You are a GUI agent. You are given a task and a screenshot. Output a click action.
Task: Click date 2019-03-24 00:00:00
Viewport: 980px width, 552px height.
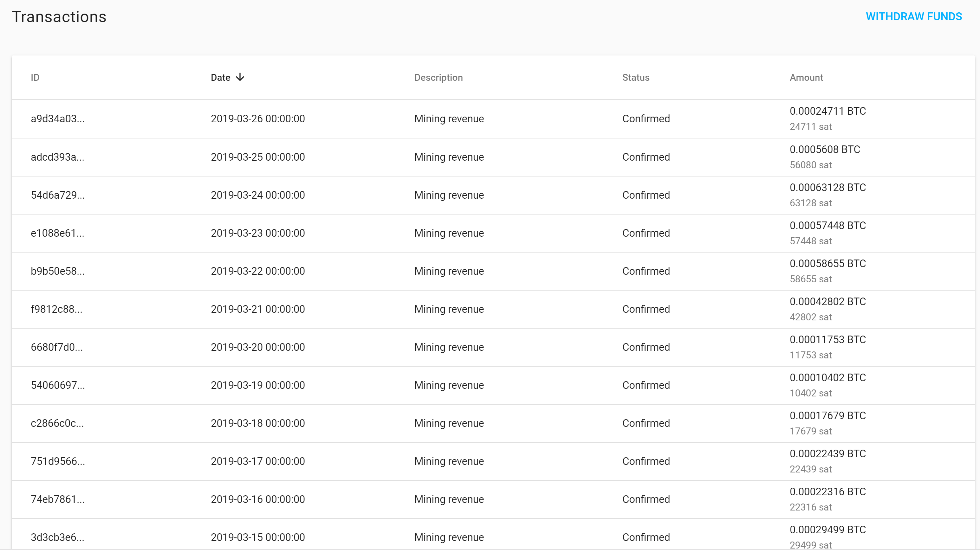pos(257,195)
